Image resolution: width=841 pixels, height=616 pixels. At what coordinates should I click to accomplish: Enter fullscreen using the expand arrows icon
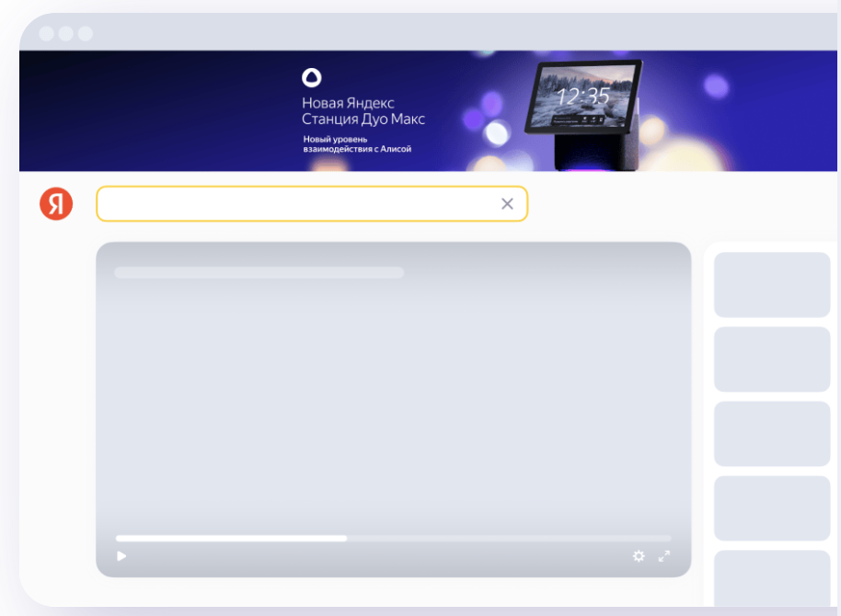click(664, 556)
